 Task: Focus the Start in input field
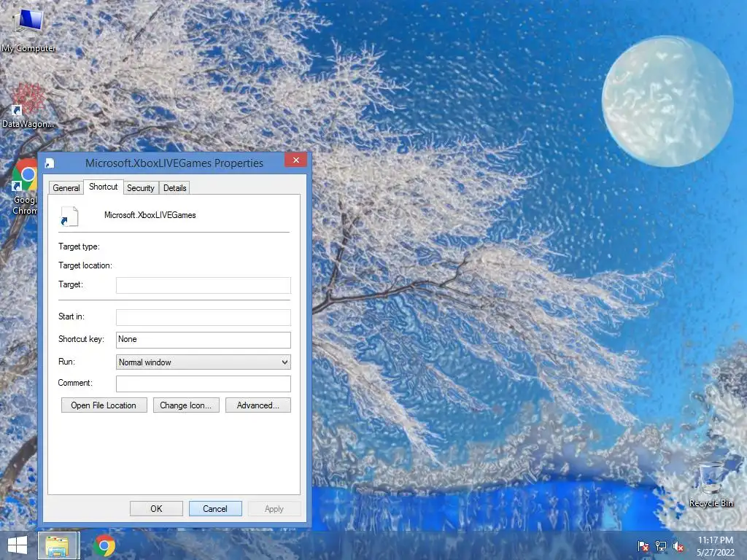pyautogui.click(x=204, y=317)
